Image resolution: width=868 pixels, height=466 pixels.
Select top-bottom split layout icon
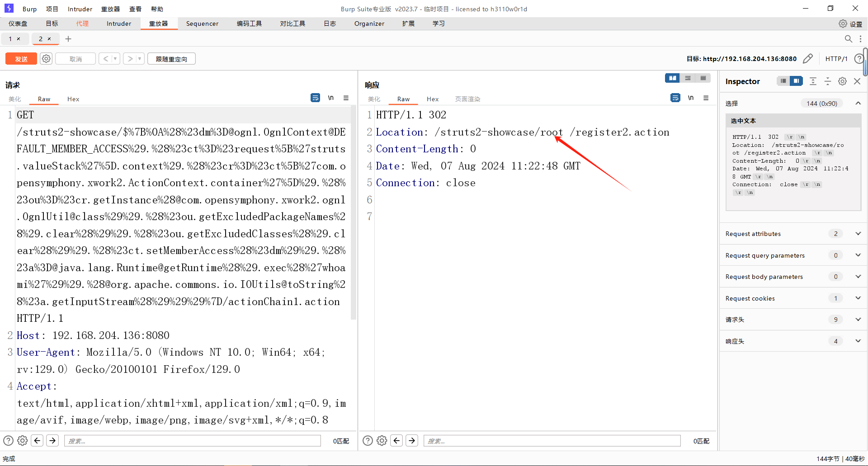(688, 78)
